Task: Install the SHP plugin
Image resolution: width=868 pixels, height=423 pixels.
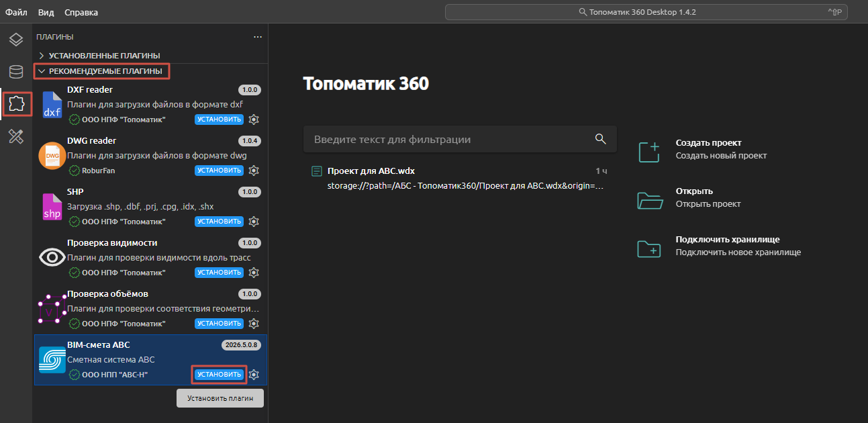Action: (220, 222)
